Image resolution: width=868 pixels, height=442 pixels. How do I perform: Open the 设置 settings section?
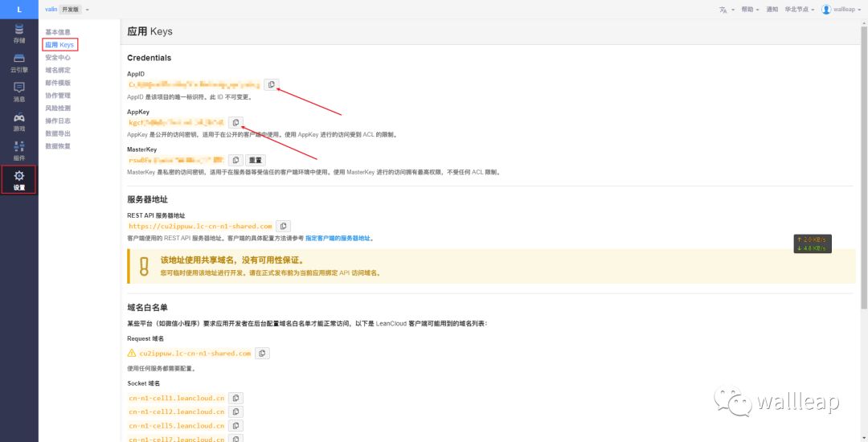click(18, 180)
